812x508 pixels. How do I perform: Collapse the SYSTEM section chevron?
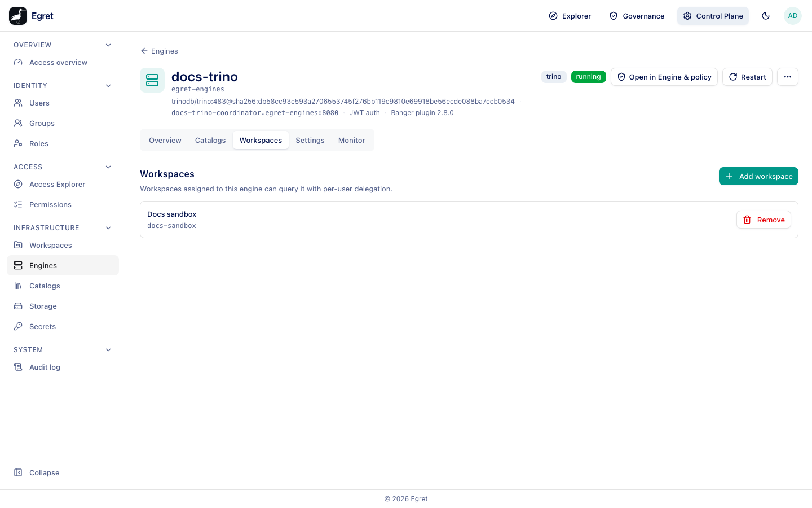click(108, 350)
